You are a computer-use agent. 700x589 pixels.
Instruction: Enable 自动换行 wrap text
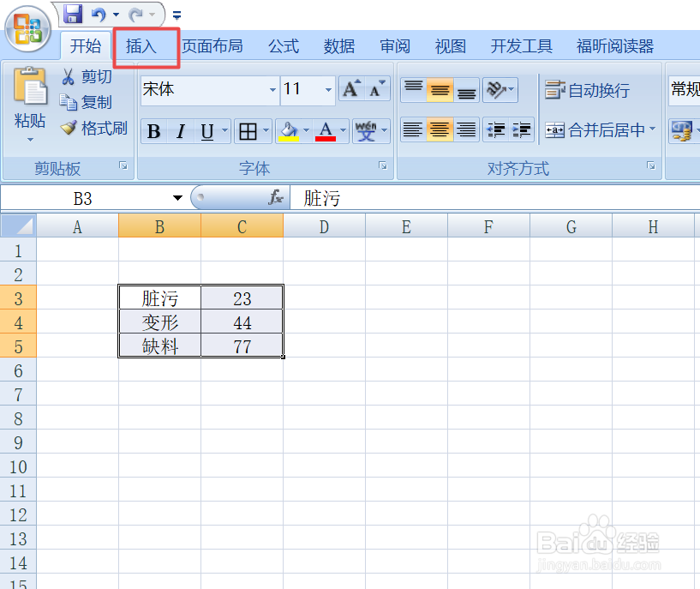[588, 90]
